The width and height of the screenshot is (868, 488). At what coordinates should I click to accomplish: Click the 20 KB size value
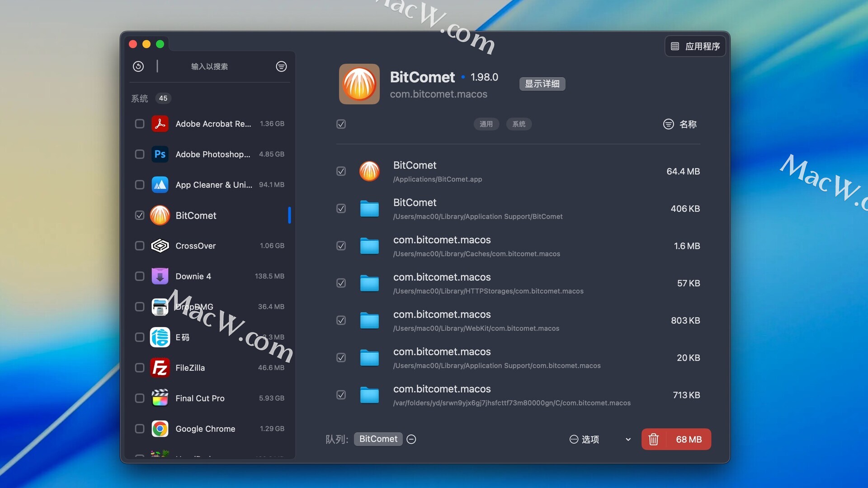[x=689, y=358]
